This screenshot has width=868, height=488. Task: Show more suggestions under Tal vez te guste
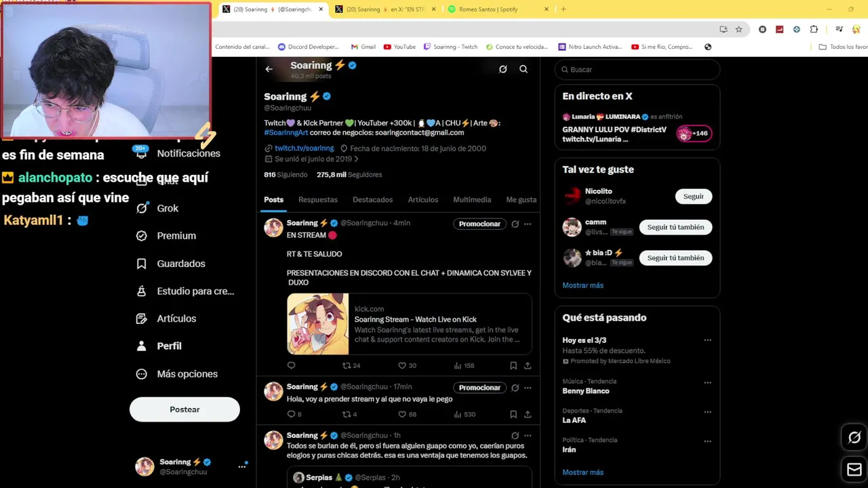(583, 285)
